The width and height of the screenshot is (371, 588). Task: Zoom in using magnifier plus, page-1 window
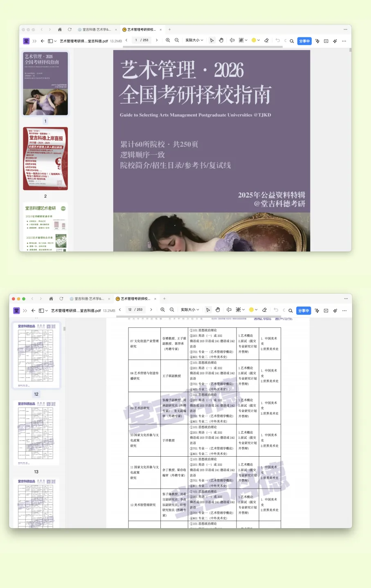click(x=168, y=40)
